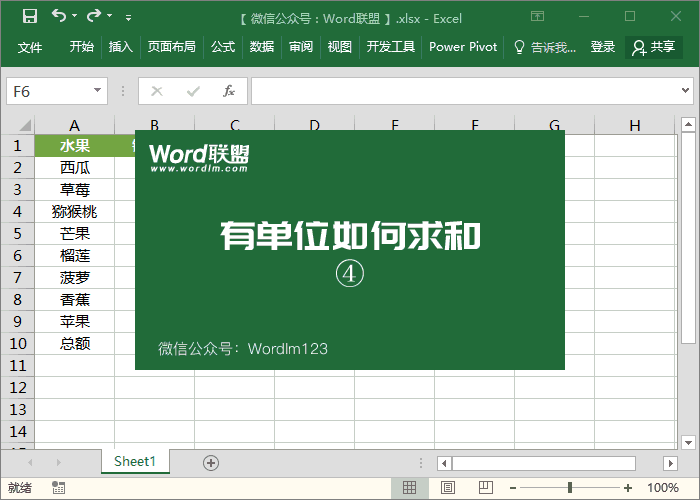Click the cancel X icon in formula bar
Viewport: 700px width, 500px height.
(157, 92)
